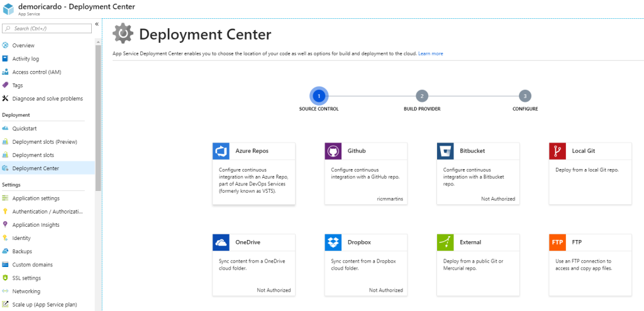Click the Learn more link
644x311 pixels.
tap(430, 54)
